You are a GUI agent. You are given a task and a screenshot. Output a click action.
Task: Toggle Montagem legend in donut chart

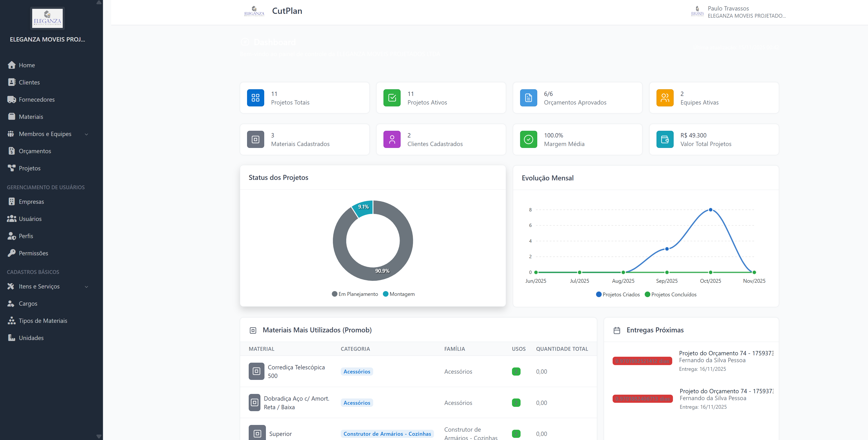click(399, 294)
